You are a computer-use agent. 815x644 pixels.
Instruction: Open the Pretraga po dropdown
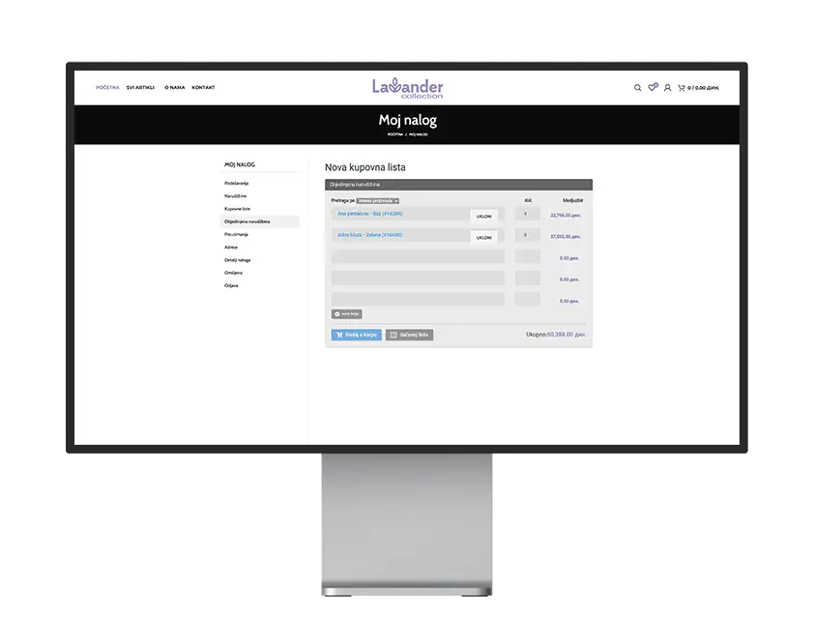pos(378,200)
